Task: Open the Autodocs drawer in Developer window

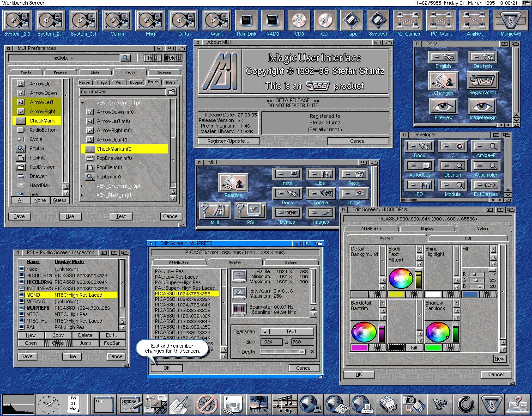Action: point(419,165)
